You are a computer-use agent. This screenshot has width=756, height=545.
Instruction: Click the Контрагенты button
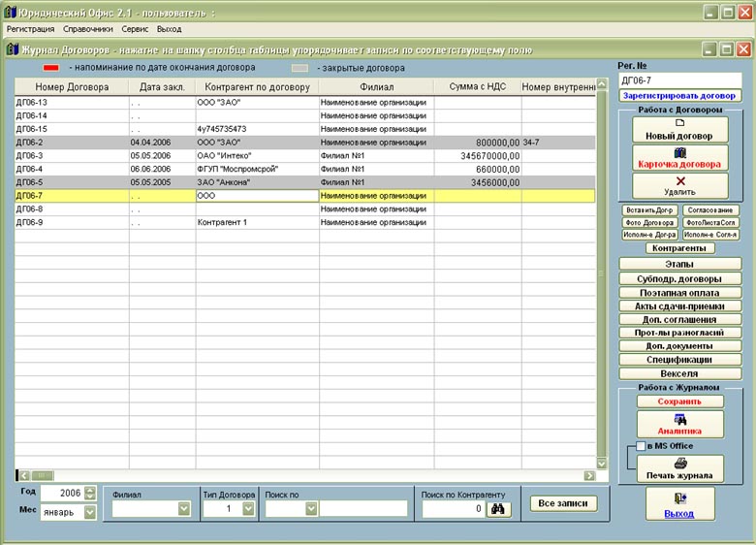(678, 248)
